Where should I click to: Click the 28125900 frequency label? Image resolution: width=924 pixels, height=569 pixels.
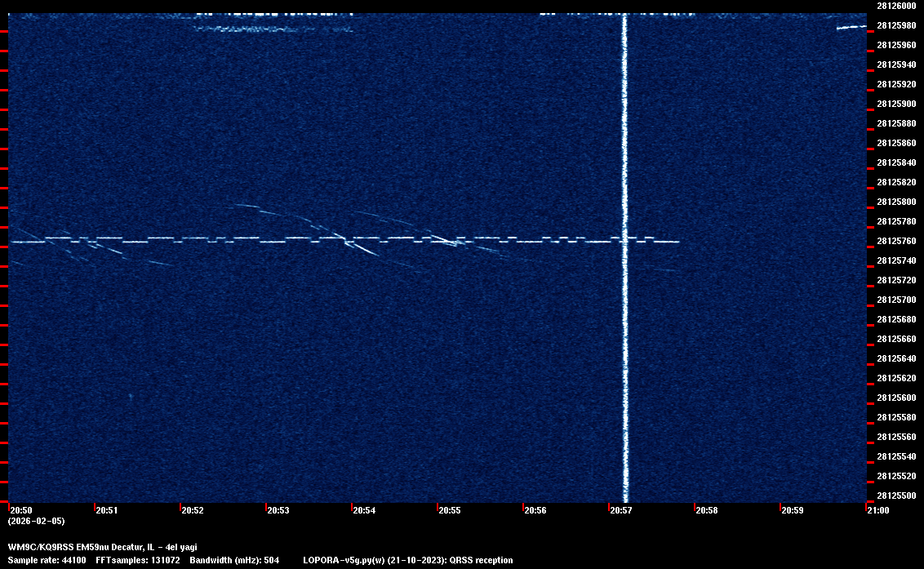coord(895,104)
